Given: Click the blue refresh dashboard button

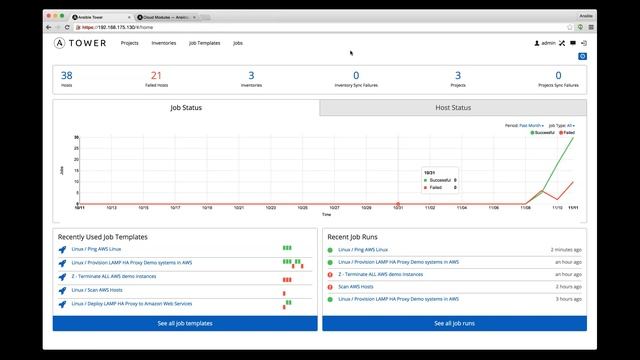Looking at the screenshot, I should pos(582,56).
